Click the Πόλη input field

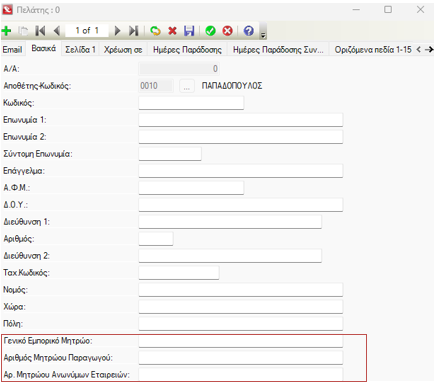241,324
